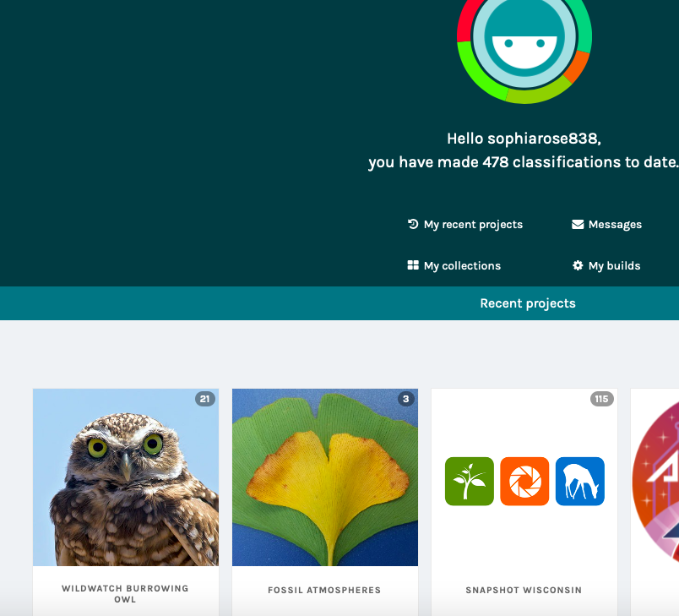Click the 3 count badge on Fossil Atmospheres
This screenshot has height=616, width=679.
[x=405, y=399]
